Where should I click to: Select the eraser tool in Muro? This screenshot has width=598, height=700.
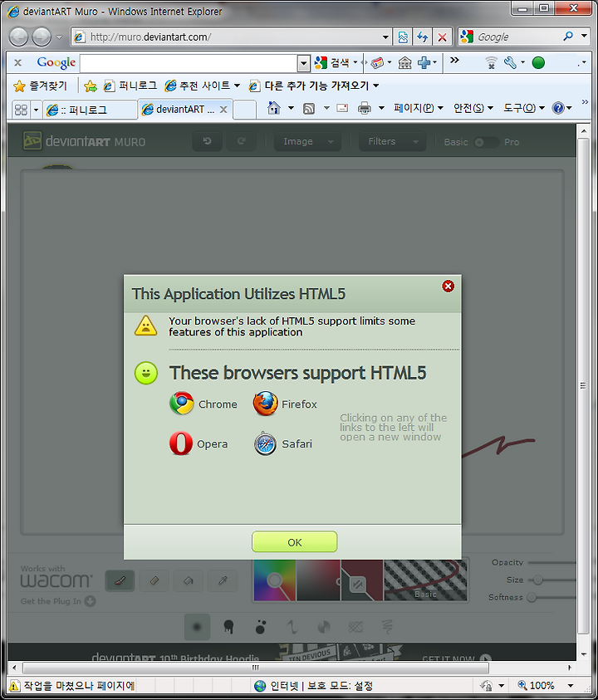click(154, 580)
